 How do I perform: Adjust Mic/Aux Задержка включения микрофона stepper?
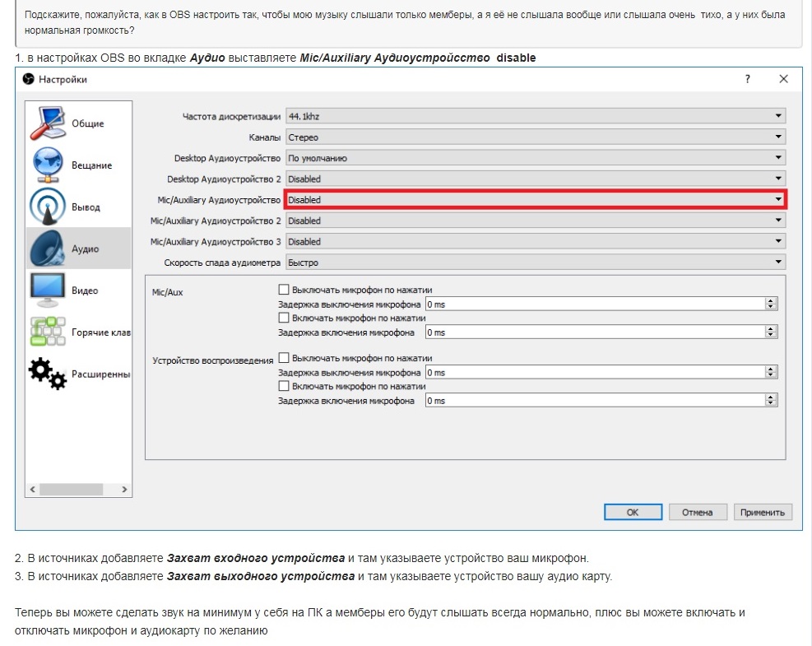point(771,332)
